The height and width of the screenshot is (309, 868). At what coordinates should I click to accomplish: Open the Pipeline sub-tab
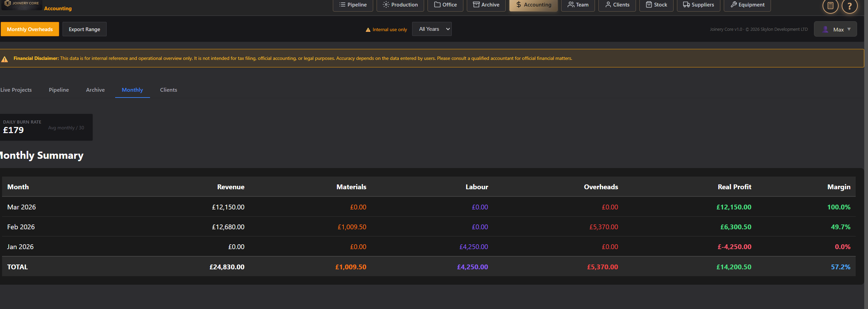[59, 90]
